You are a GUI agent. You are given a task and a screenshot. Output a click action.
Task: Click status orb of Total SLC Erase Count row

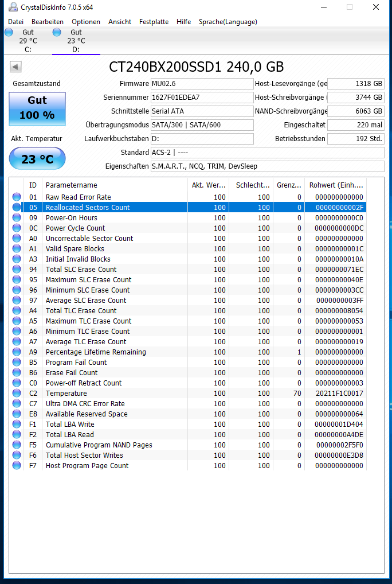click(x=17, y=269)
